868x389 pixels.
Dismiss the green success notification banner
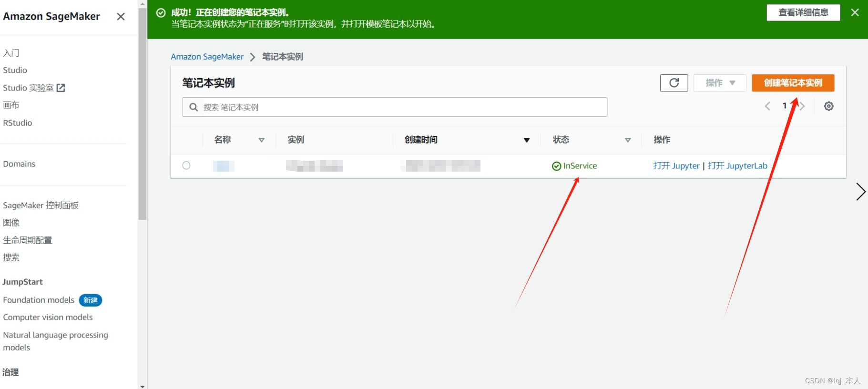tap(855, 12)
